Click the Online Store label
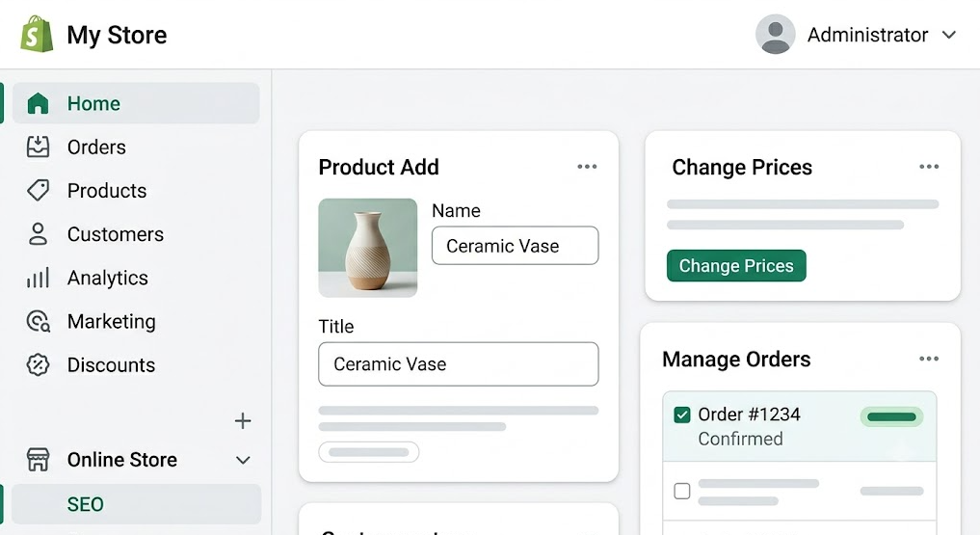The width and height of the screenshot is (980, 535). tap(121, 460)
